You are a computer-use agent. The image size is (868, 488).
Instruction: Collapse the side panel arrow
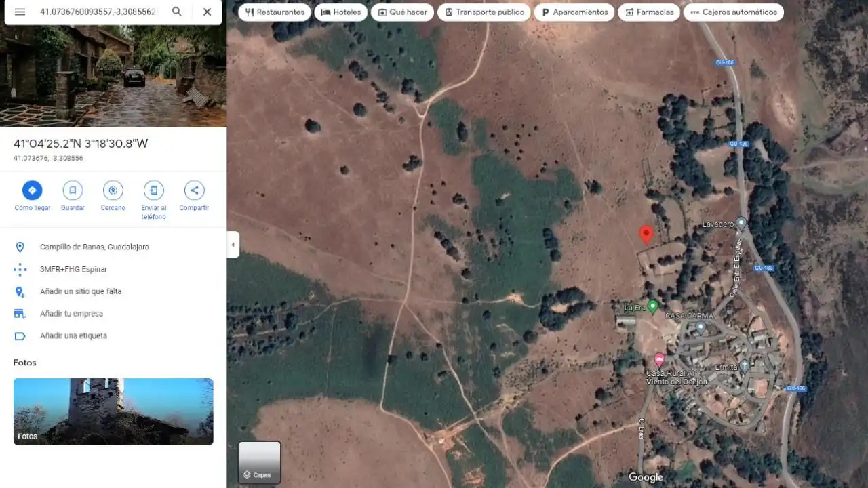233,244
